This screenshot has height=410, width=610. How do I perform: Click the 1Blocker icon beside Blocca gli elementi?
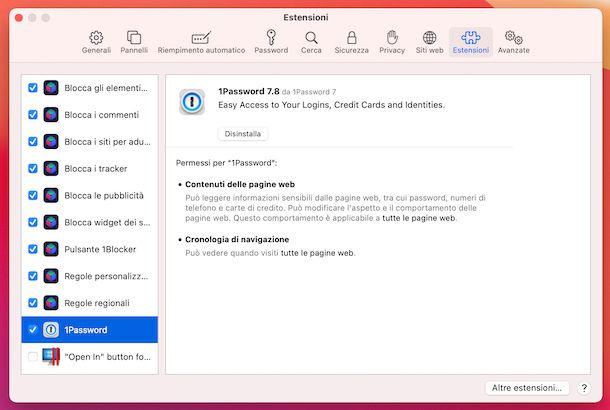(51, 88)
